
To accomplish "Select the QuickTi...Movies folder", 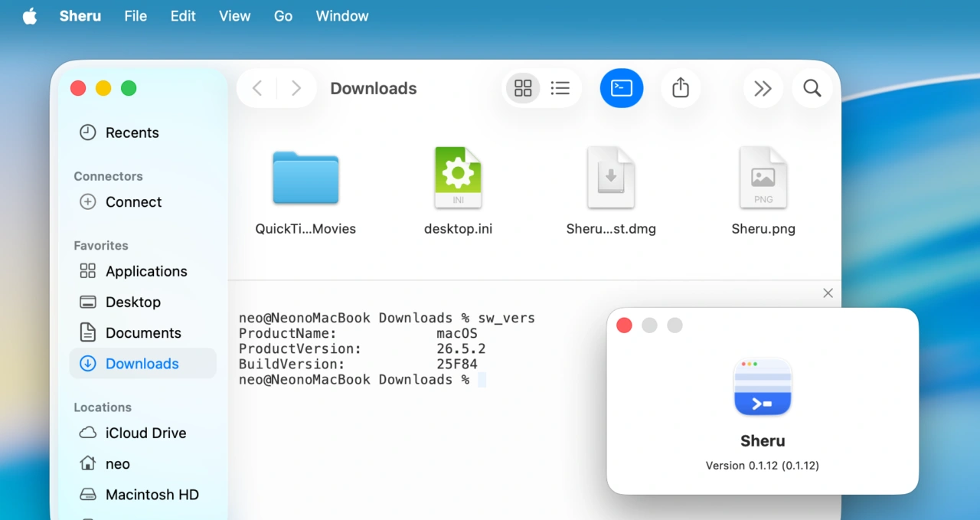I will [x=305, y=191].
